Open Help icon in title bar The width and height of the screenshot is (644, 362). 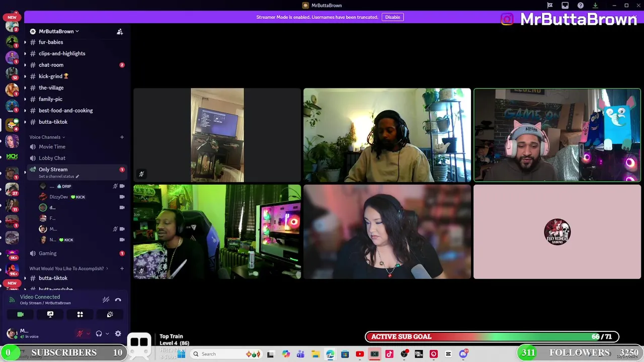tap(580, 6)
